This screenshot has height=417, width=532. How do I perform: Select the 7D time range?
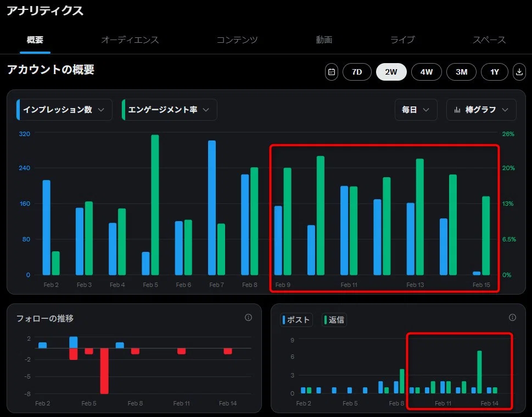pyautogui.click(x=357, y=72)
